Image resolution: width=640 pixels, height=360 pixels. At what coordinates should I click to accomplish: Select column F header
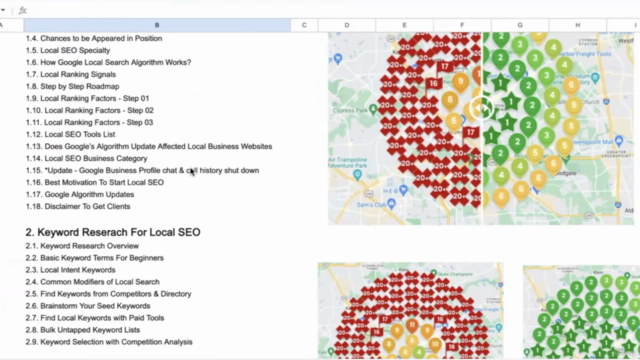pyautogui.click(x=462, y=25)
